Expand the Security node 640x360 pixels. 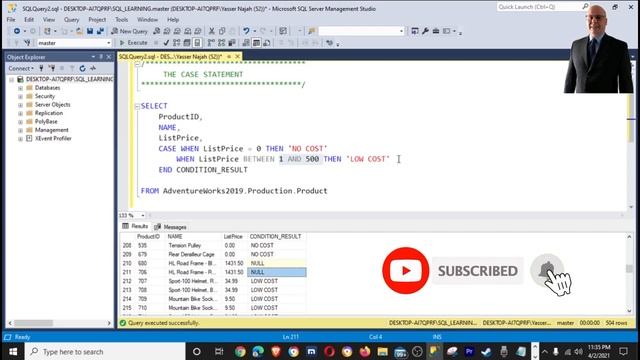pos(20,96)
